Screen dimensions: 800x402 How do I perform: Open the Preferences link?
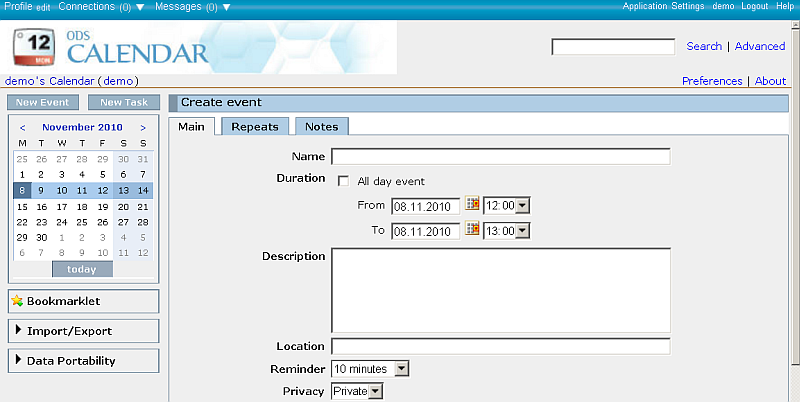pos(711,81)
